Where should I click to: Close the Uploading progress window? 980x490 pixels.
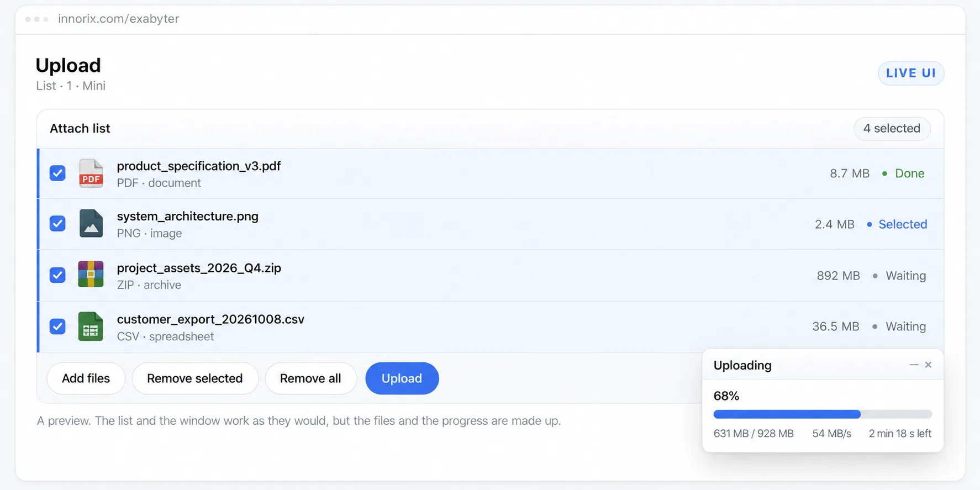click(x=928, y=365)
